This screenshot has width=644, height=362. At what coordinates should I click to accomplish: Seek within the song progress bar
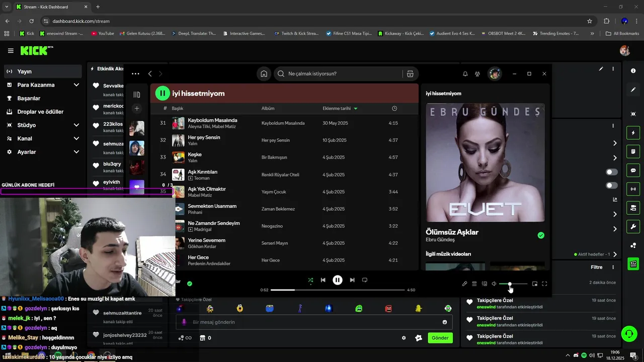(338, 290)
